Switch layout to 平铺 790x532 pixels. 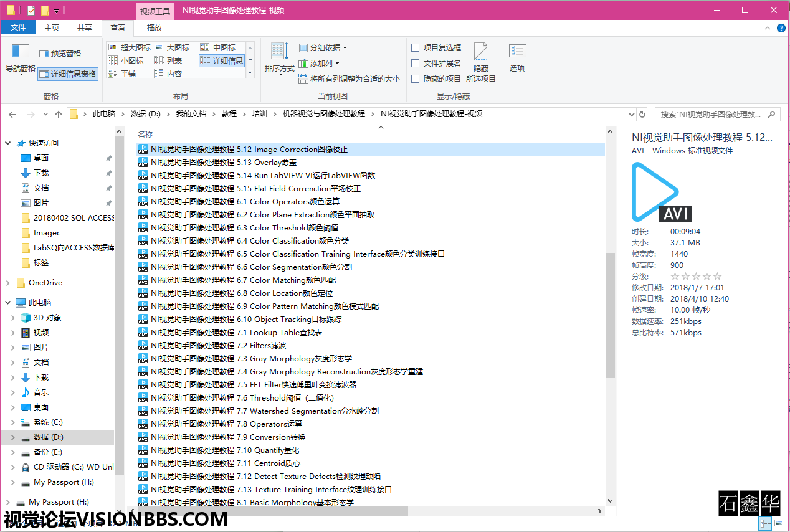[122, 74]
